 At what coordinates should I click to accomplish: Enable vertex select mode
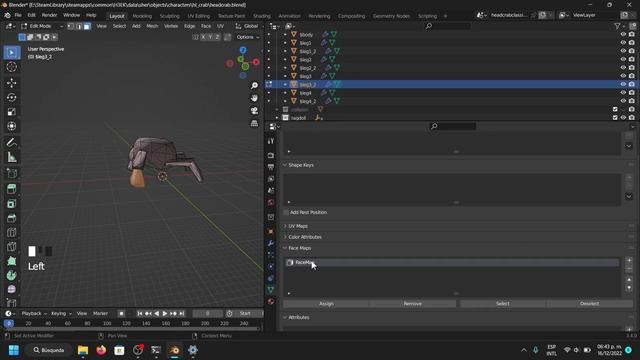pos(71,26)
